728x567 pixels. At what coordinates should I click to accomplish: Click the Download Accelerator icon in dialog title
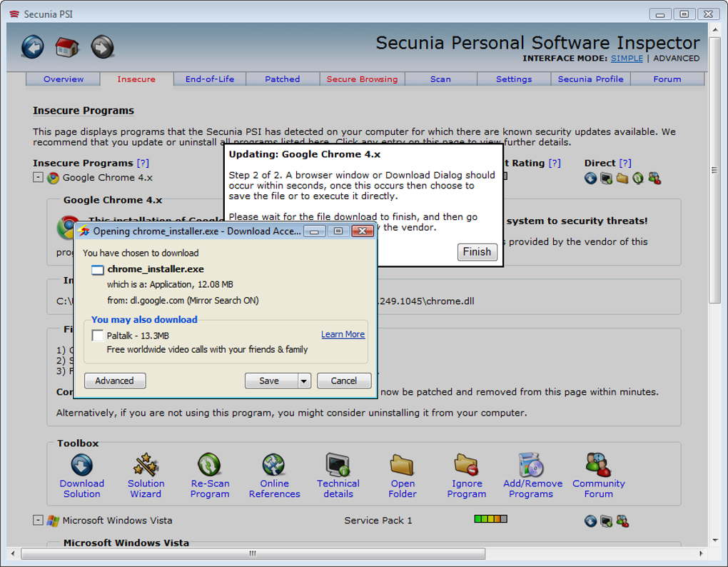point(84,231)
